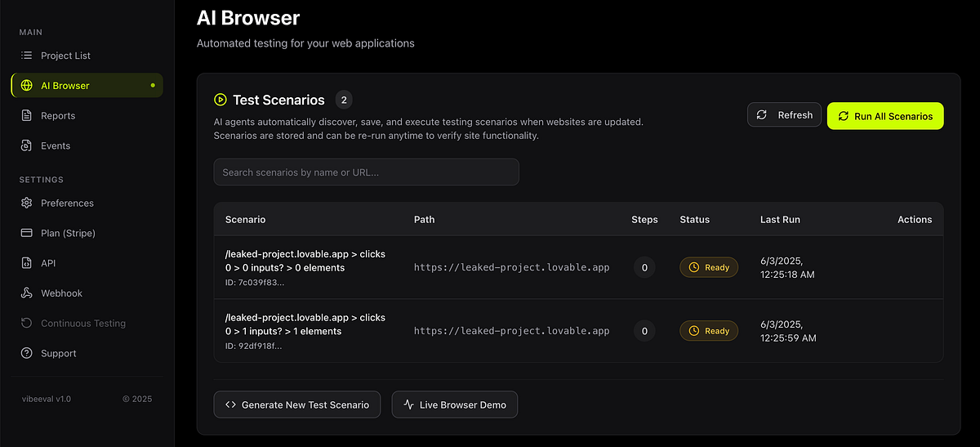Open Project List in sidebar
This screenshot has height=447, width=980.
pyautogui.click(x=87, y=56)
